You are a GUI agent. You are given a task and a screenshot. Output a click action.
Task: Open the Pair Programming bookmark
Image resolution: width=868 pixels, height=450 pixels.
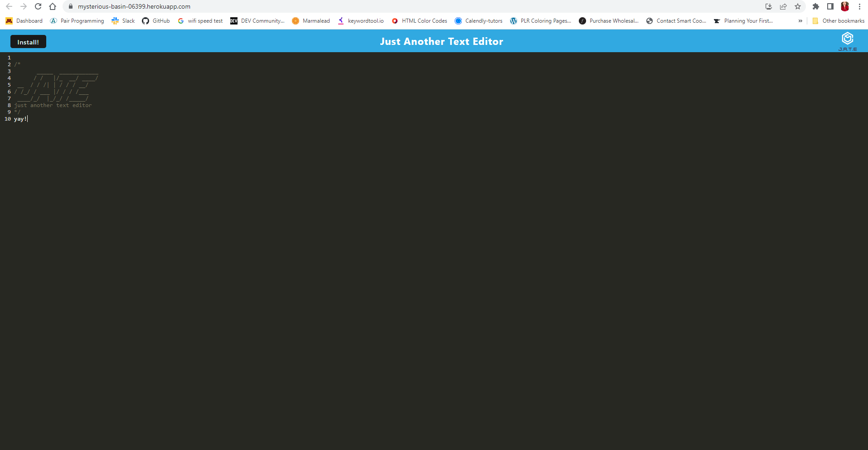[x=77, y=21]
